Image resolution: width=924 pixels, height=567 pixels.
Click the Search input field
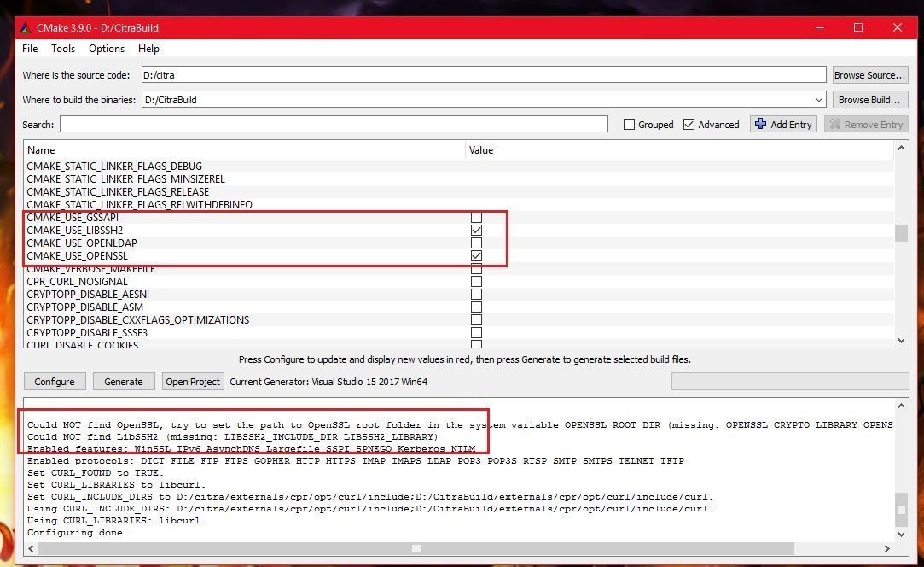tap(334, 124)
